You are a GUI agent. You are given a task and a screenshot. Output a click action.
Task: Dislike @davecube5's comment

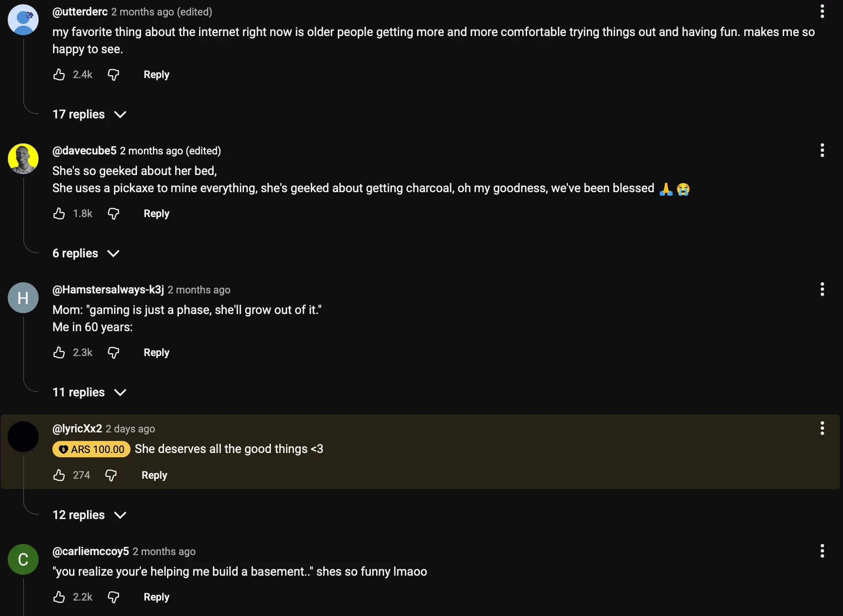[113, 213]
